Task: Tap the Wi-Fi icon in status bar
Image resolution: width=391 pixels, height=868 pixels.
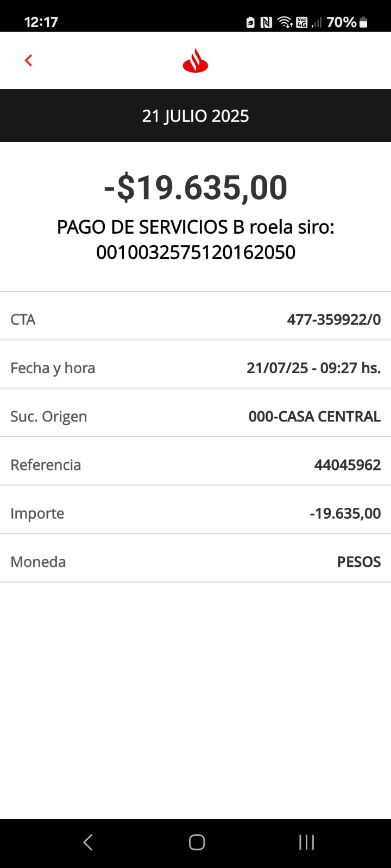Action: click(x=285, y=22)
